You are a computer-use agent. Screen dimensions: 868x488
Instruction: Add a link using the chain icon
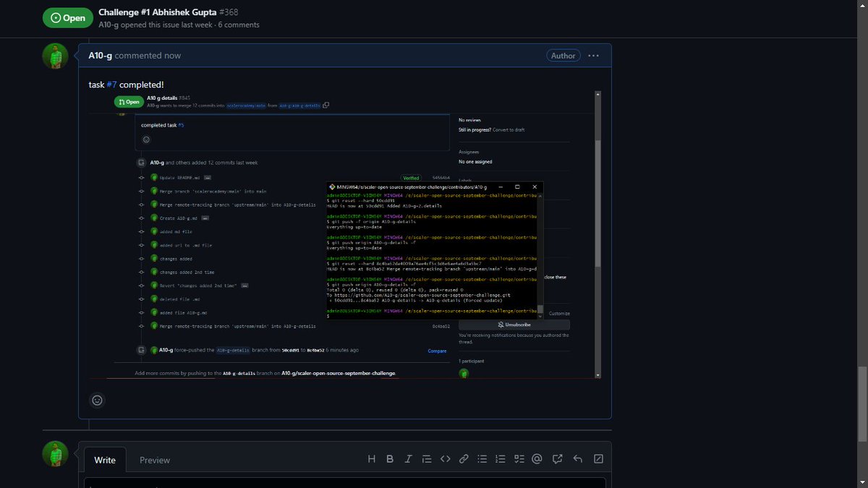[x=464, y=459]
